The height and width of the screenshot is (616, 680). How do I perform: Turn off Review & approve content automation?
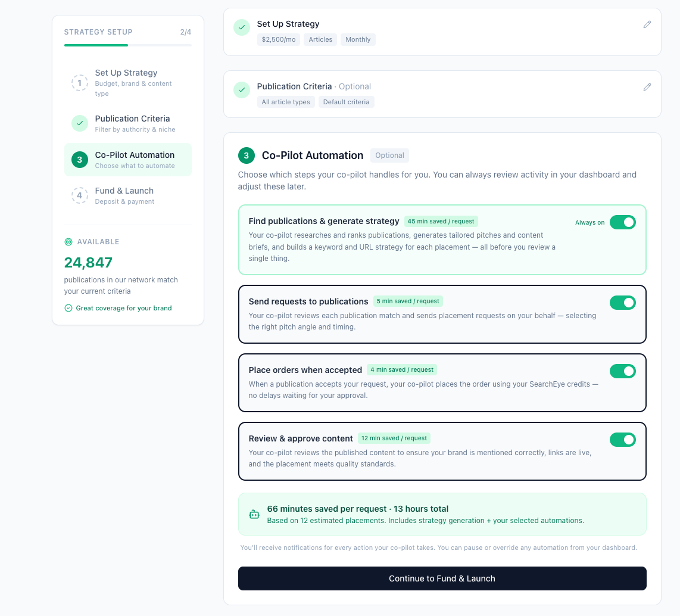[623, 439]
